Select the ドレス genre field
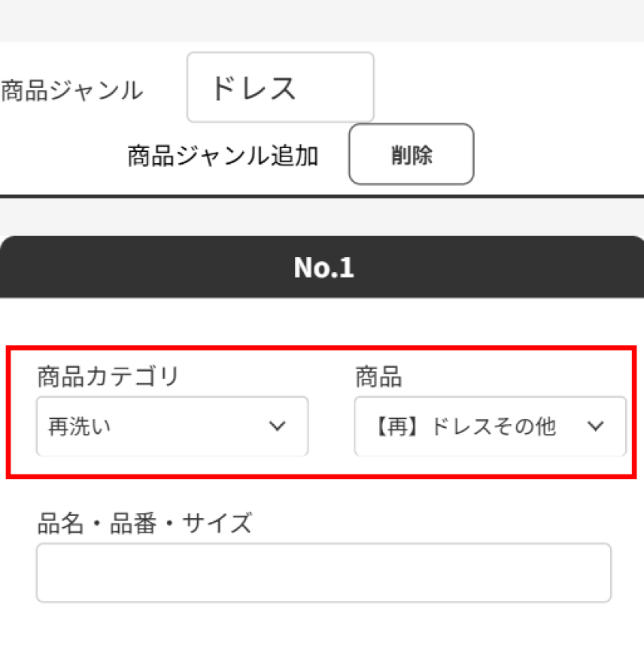Viewport: 644px width, 655px height. tap(281, 87)
